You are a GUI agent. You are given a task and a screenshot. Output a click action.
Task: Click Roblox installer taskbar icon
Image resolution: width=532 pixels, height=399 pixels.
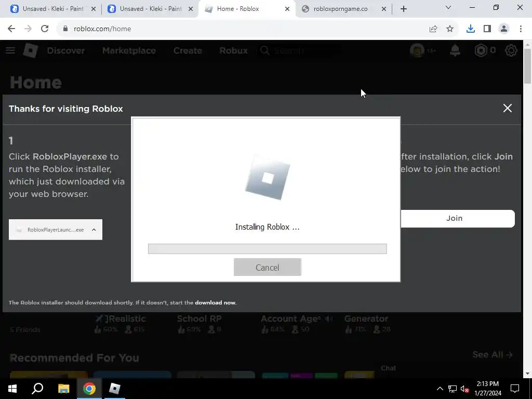tap(115, 389)
